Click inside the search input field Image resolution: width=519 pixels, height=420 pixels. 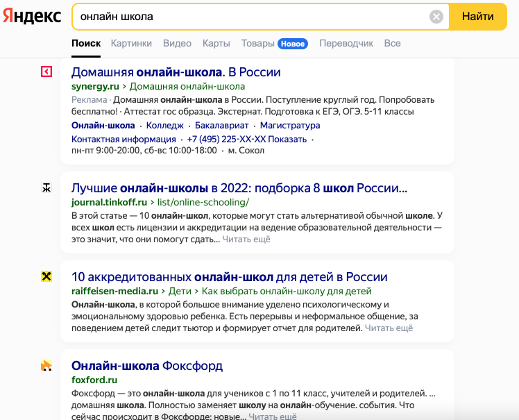(x=250, y=17)
